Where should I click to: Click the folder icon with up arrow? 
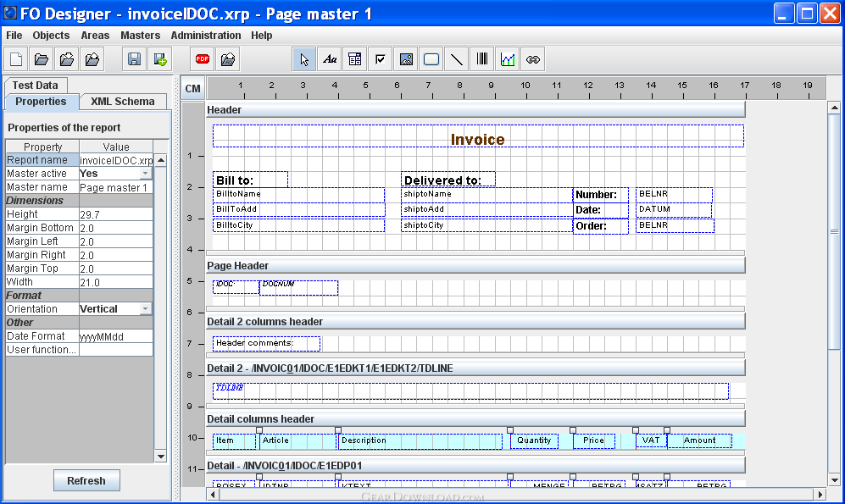[x=92, y=59]
